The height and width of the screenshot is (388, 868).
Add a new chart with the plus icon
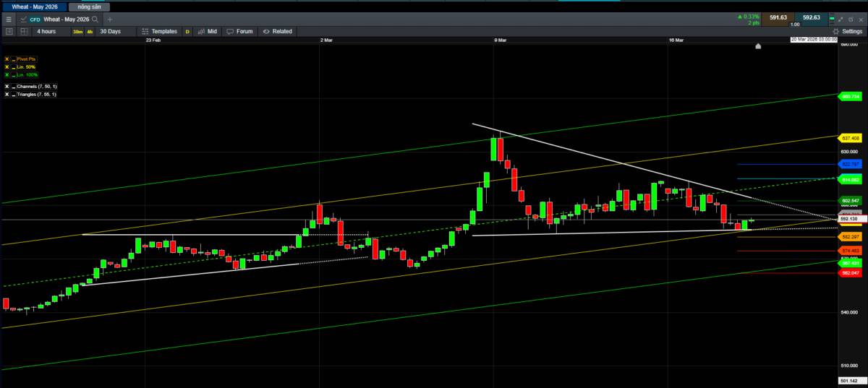pos(110,20)
